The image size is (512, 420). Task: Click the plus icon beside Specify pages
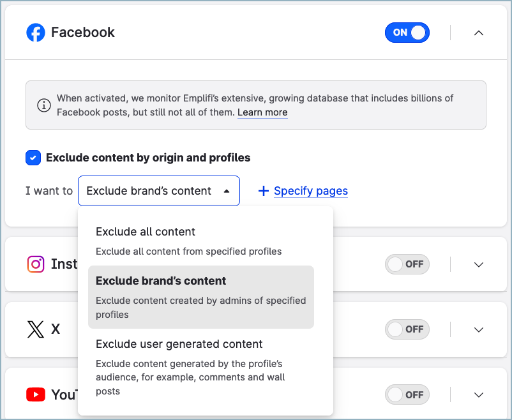coord(263,191)
